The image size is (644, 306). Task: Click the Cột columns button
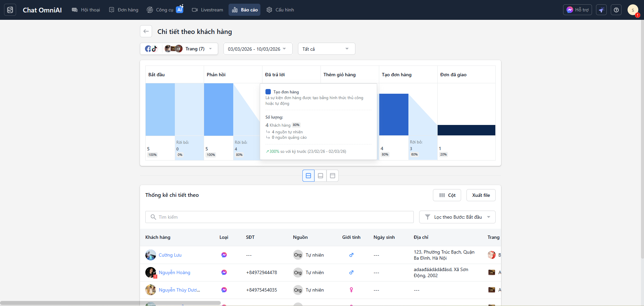[447, 195]
